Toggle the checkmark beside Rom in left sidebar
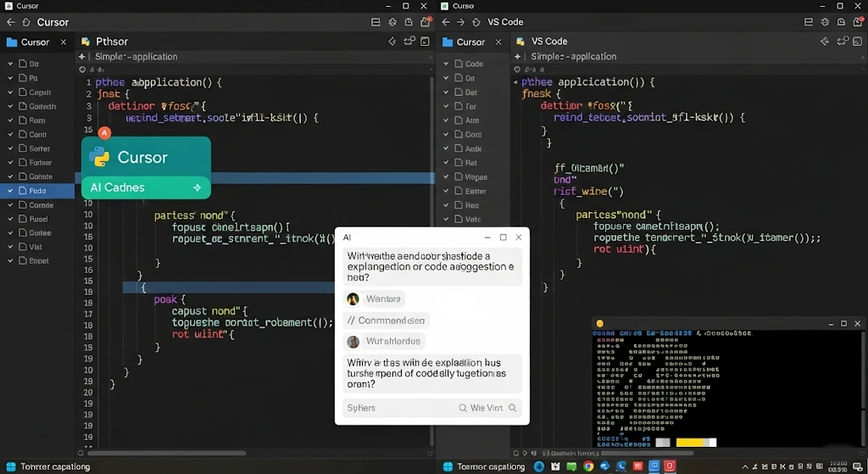Image resolution: width=868 pixels, height=474 pixels. 11,120
